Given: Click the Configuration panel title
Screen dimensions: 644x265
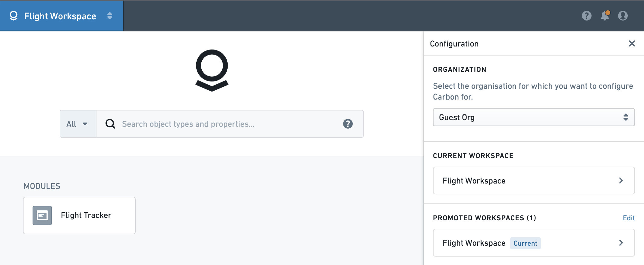Looking at the screenshot, I should [454, 44].
